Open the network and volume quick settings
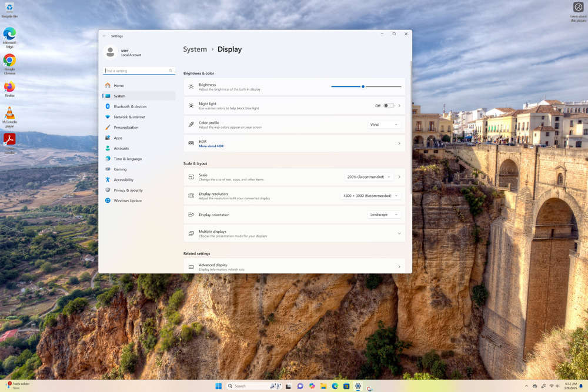588x392 pixels. click(x=554, y=386)
